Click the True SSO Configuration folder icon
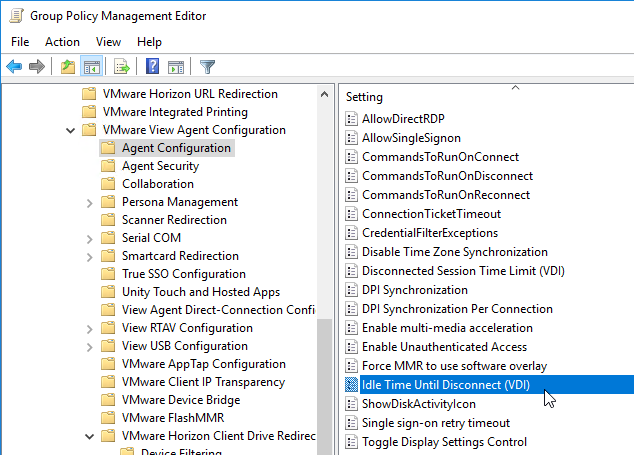This screenshot has width=634, height=455. (x=108, y=274)
